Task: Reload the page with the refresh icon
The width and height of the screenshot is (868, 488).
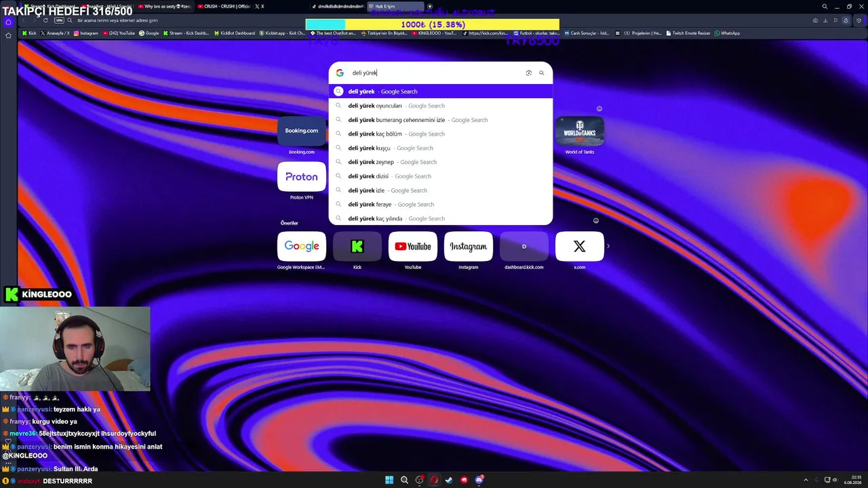Action: click(x=45, y=20)
